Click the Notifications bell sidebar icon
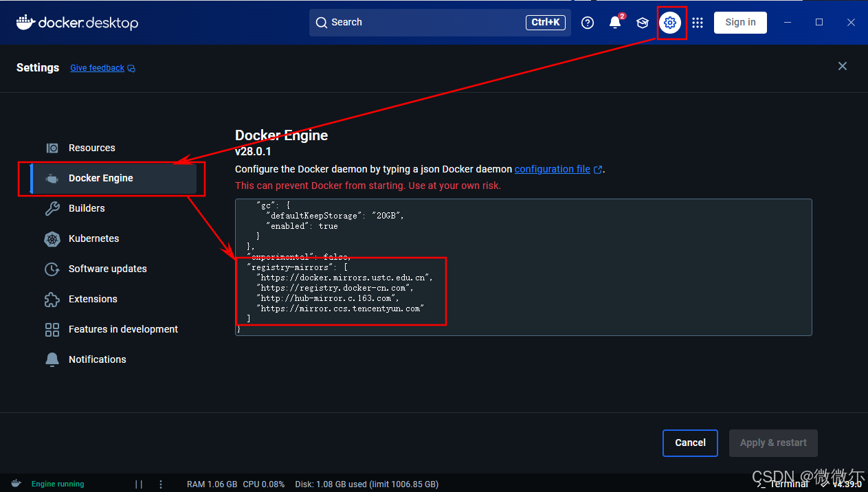Viewport: 868px width, 492px height. tap(52, 359)
